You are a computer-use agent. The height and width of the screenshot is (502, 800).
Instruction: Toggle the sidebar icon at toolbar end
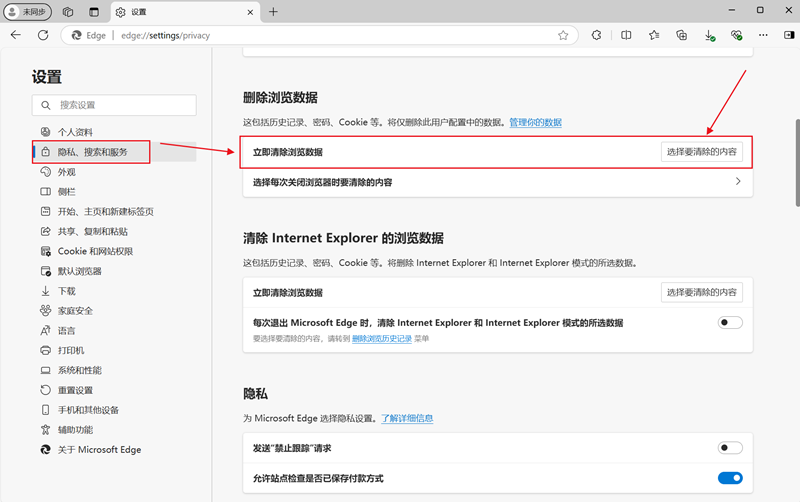(x=789, y=35)
